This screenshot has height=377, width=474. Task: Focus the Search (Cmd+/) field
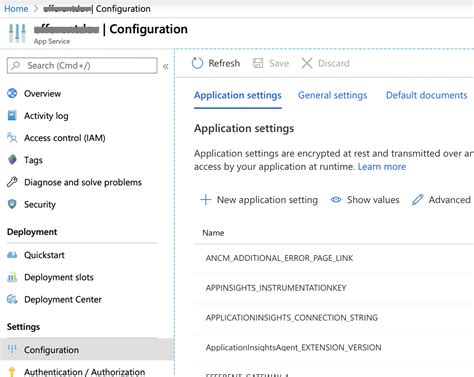click(82, 65)
